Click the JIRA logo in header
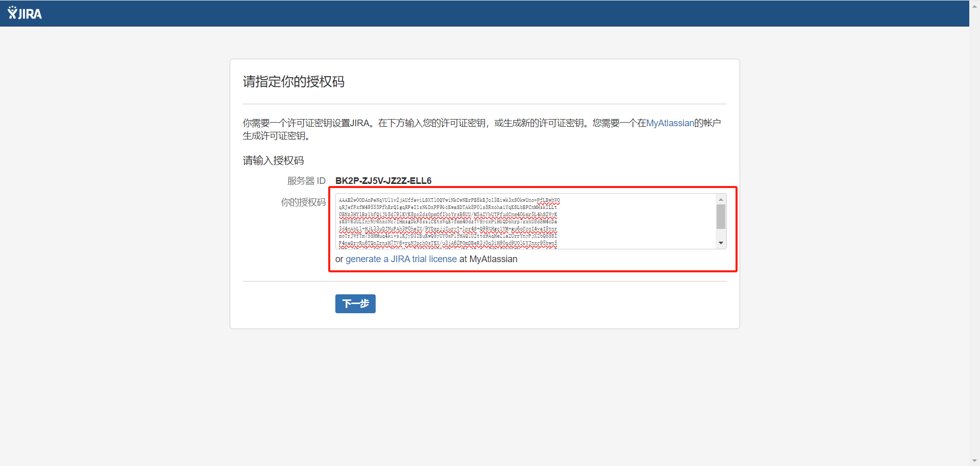Screen dimensions: 980x466 tap(24, 13)
